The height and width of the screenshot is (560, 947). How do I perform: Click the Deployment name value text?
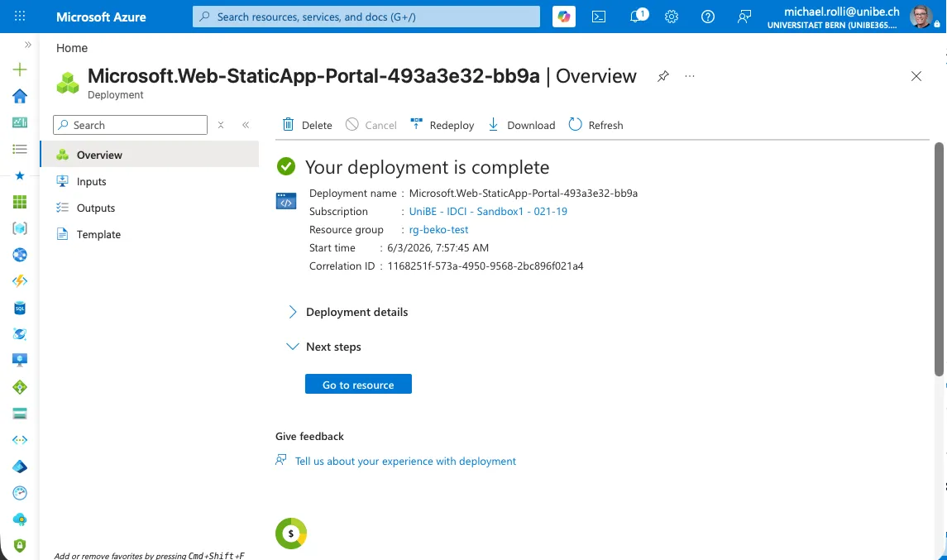pos(523,194)
